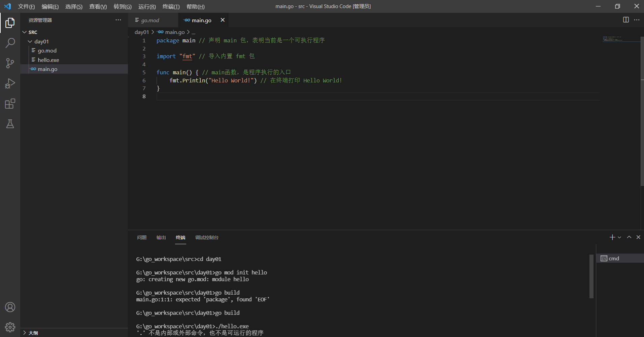Viewport: 644px width, 337px height.
Task: Open the 转到(G) menu
Action: click(123, 6)
